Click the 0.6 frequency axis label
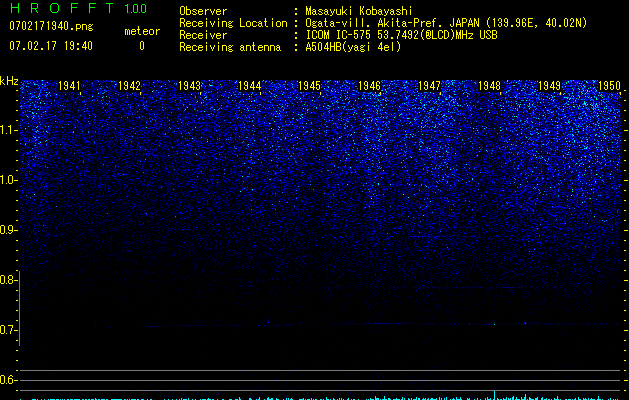The height and width of the screenshot is (400, 629). [x=8, y=380]
